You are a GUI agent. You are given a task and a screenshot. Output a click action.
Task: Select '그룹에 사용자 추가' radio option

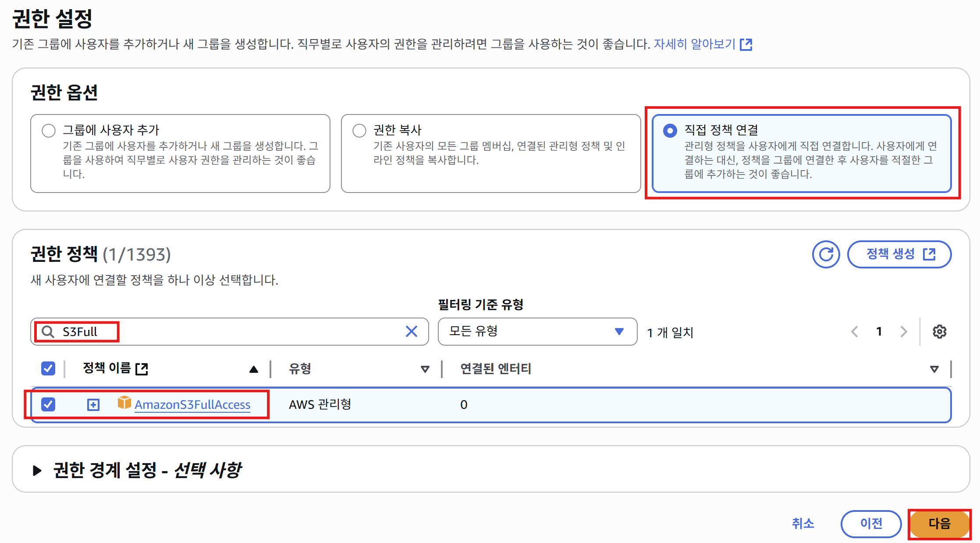click(x=49, y=131)
